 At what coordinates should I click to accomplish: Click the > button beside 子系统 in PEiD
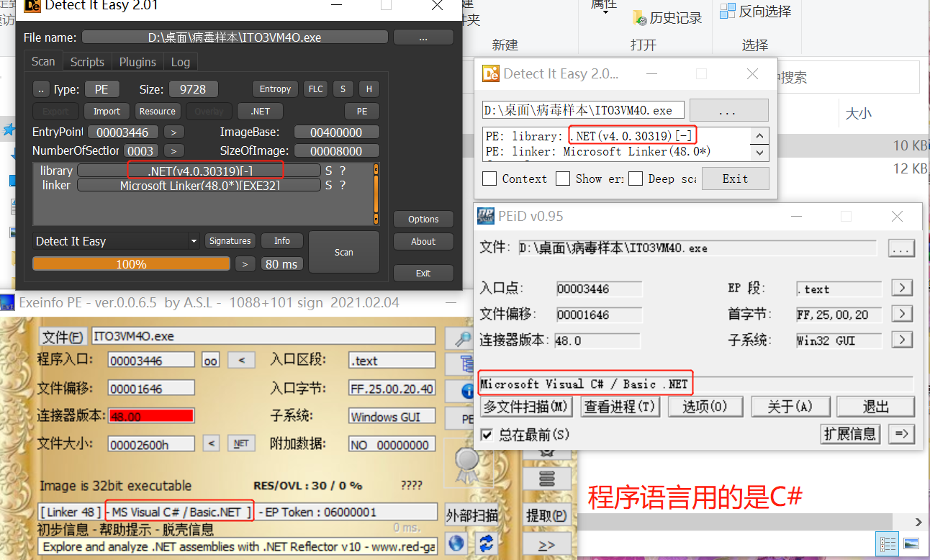click(903, 339)
